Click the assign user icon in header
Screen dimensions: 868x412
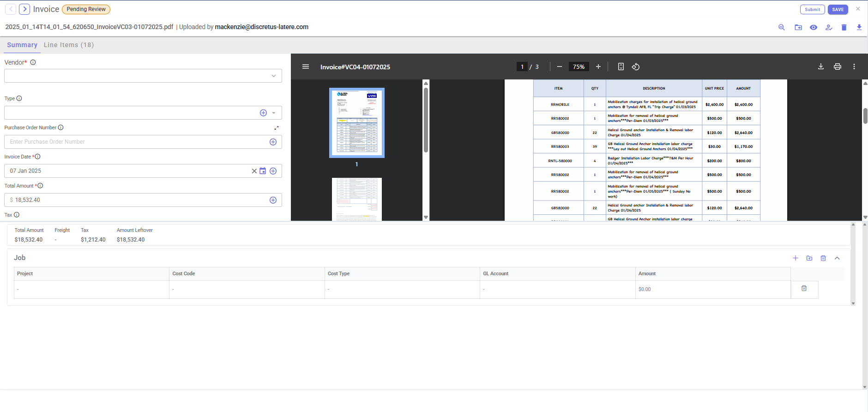(829, 27)
